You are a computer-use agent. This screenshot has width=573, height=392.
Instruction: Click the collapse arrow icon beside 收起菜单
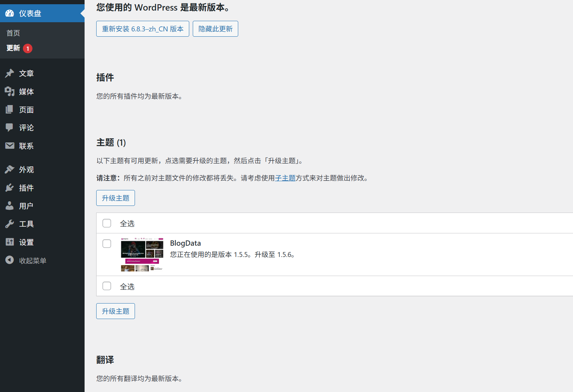coord(10,260)
